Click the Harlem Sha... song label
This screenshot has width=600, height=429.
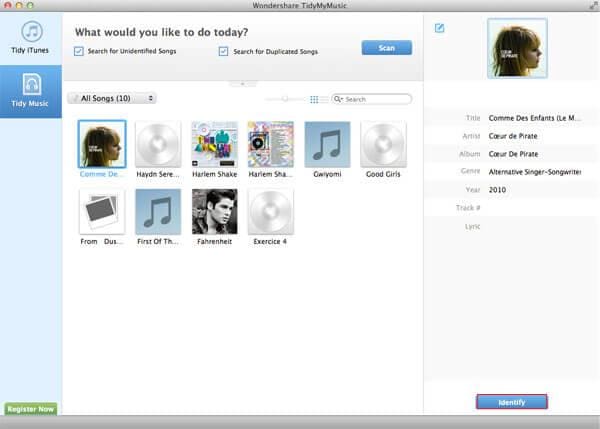click(x=270, y=174)
